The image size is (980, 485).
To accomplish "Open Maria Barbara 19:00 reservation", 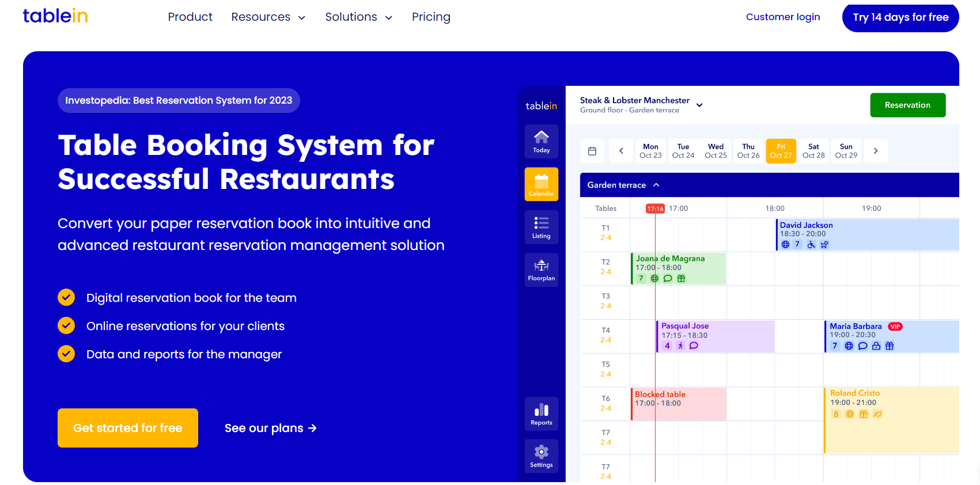I will (892, 336).
